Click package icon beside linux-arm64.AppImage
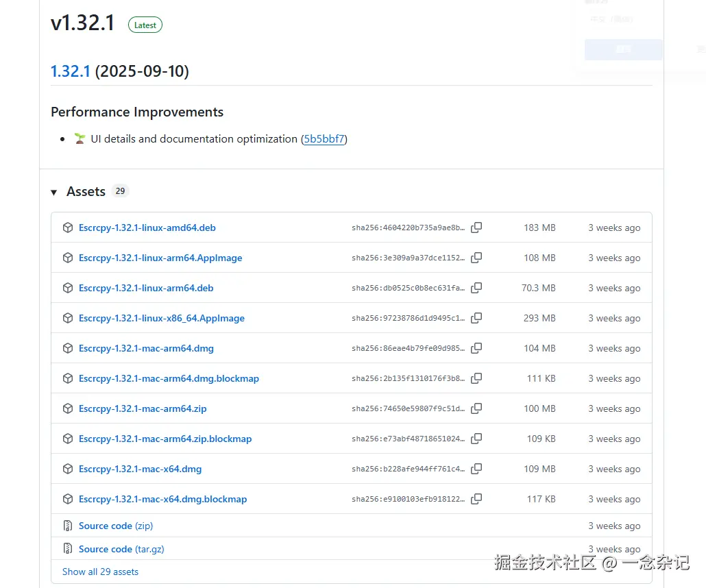The image size is (706, 588). (68, 258)
